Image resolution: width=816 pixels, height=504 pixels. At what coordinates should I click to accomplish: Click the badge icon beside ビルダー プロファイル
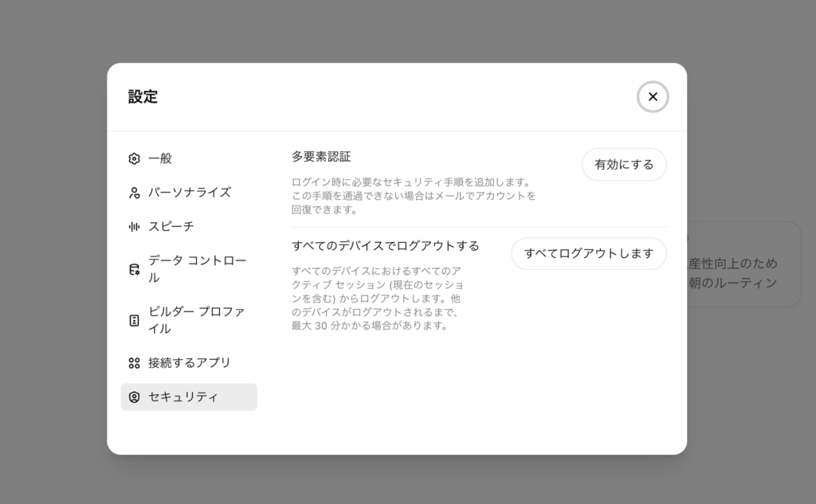[134, 320]
